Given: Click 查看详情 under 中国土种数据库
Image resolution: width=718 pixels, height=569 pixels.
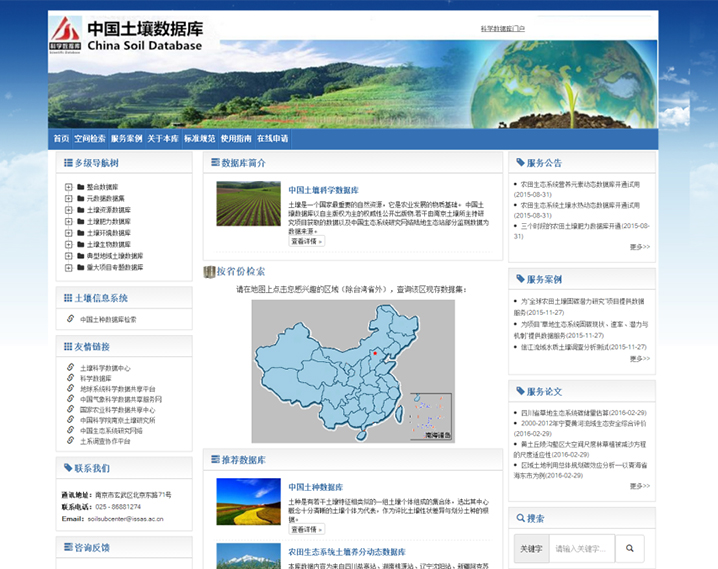Looking at the screenshot, I should tap(306, 529).
